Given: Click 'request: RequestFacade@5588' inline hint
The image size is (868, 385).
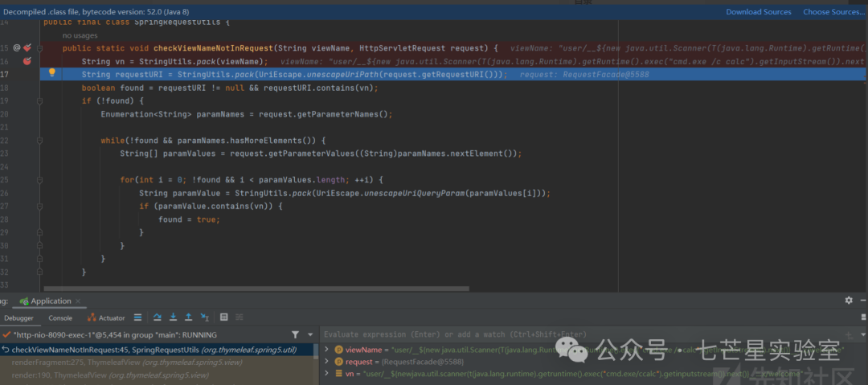Looking at the screenshot, I should (x=583, y=74).
